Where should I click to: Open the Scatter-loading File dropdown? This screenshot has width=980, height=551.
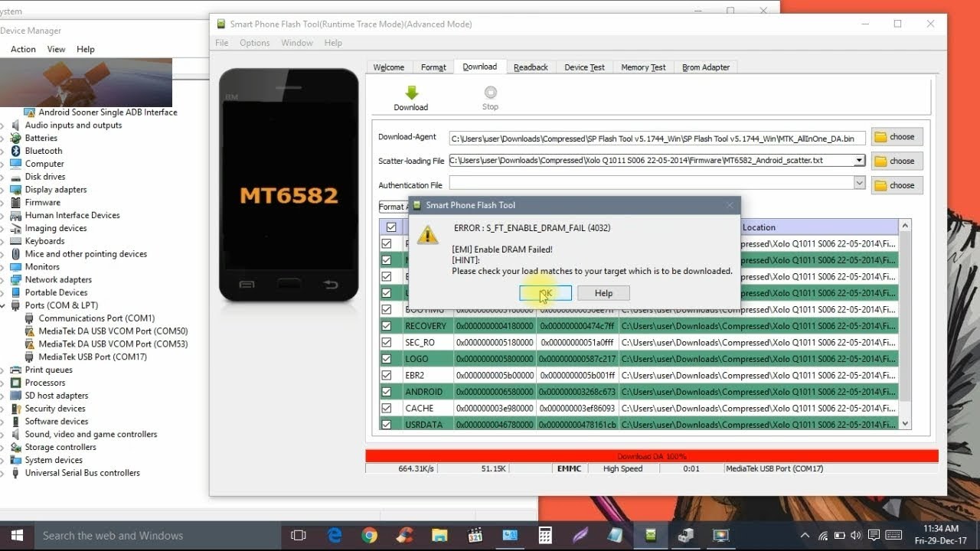859,161
